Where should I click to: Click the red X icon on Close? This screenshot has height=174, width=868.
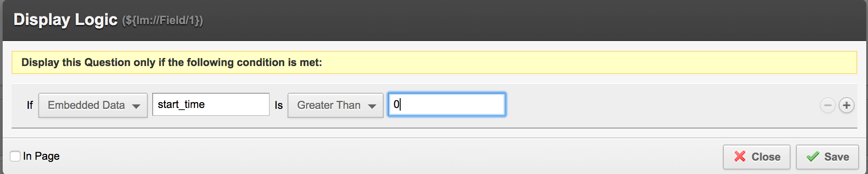[740, 157]
